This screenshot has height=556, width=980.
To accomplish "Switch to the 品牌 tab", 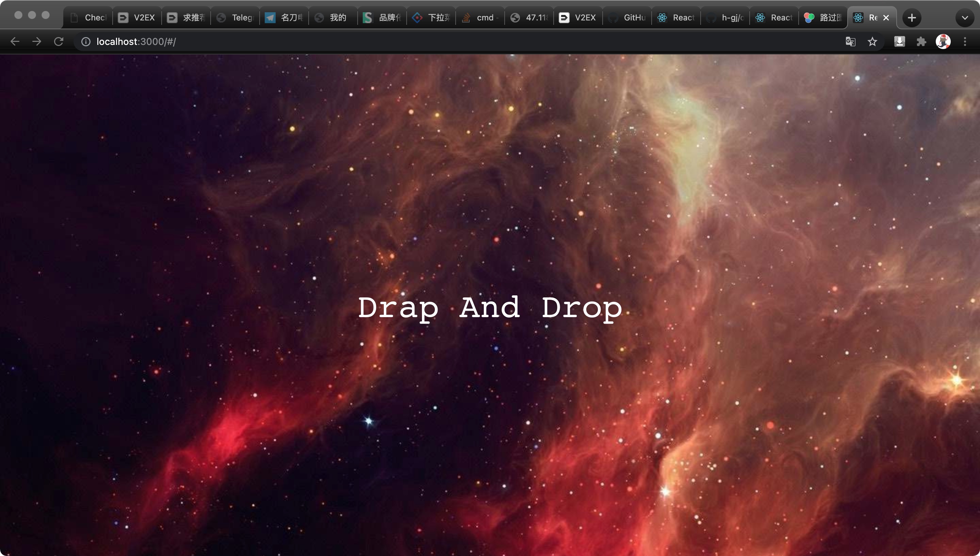I will (x=382, y=18).
